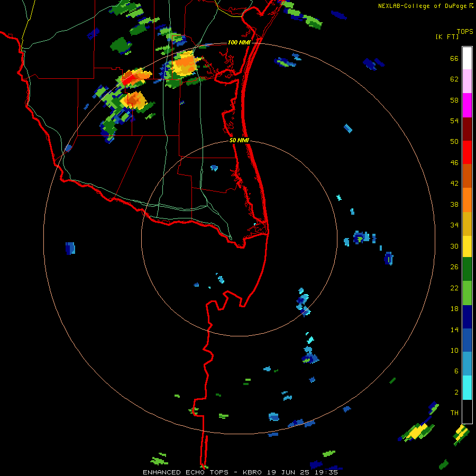The width and height of the screenshot is (476, 476).
Task: Click the '66' legend value
Action: pos(454,59)
